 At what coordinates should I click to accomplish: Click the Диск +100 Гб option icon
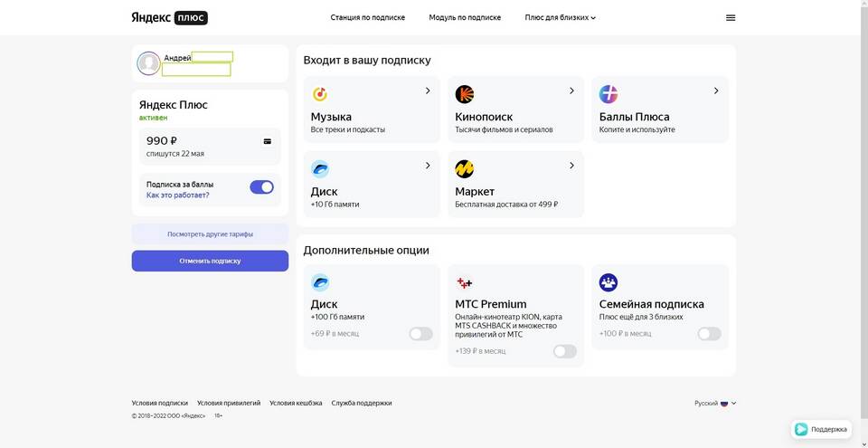[320, 282]
